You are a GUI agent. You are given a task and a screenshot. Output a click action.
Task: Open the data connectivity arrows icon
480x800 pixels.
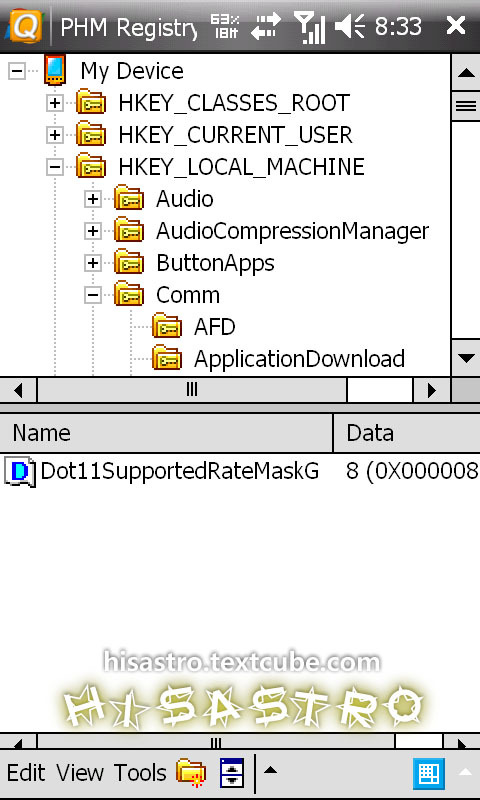click(266, 27)
